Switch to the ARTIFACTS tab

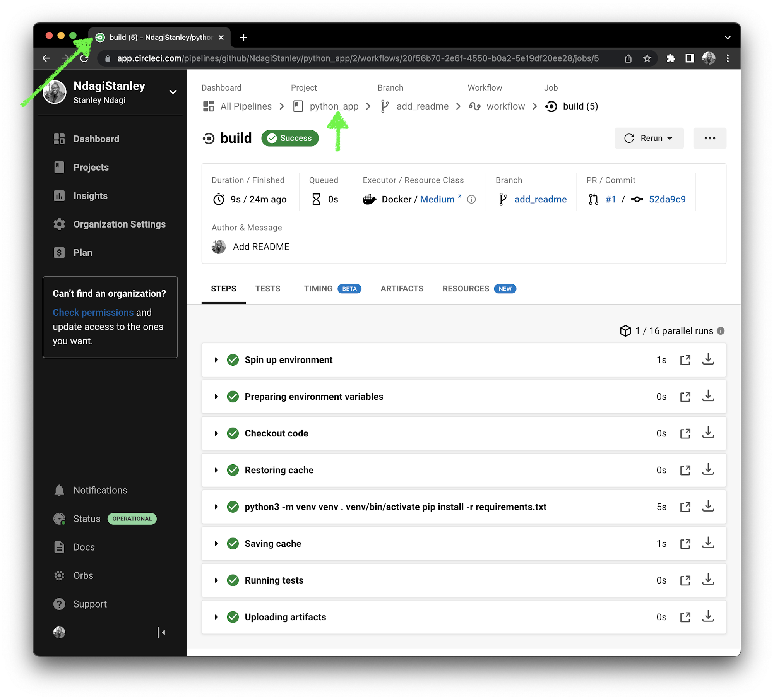[402, 289]
